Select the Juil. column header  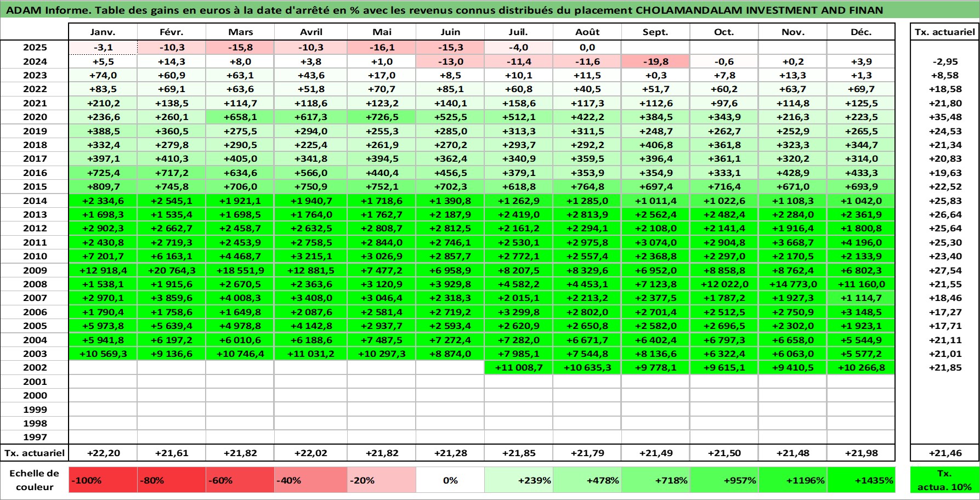tap(518, 32)
